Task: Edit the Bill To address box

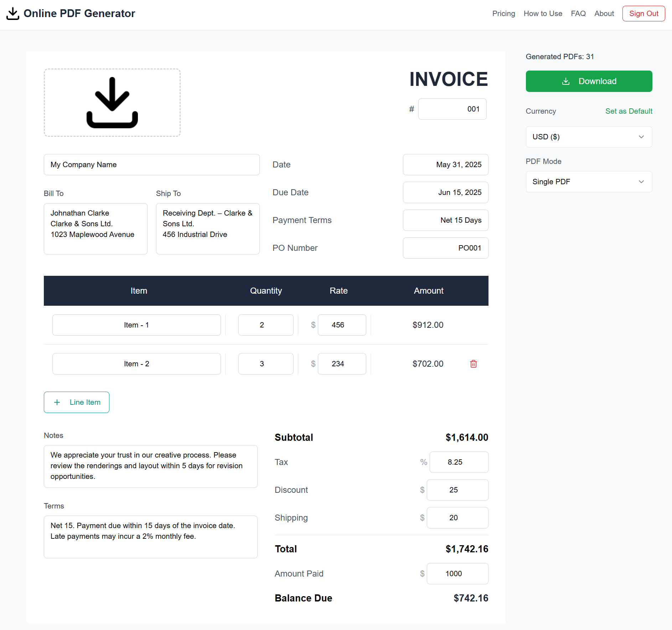Action: coord(95,229)
